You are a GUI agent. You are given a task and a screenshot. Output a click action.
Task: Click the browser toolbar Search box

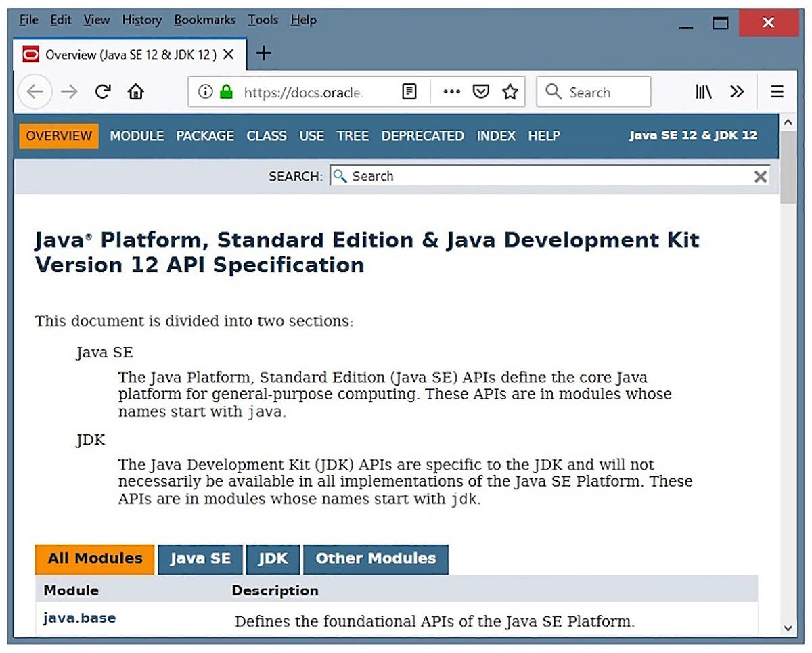593,92
